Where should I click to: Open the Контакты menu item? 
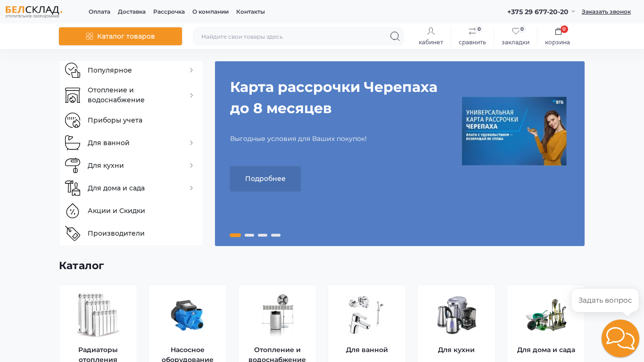[250, 12]
